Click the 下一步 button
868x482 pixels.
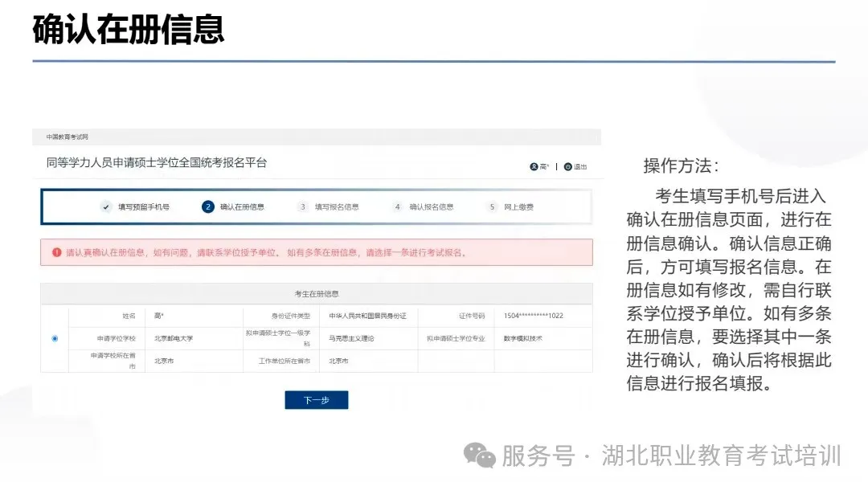click(316, 400)
